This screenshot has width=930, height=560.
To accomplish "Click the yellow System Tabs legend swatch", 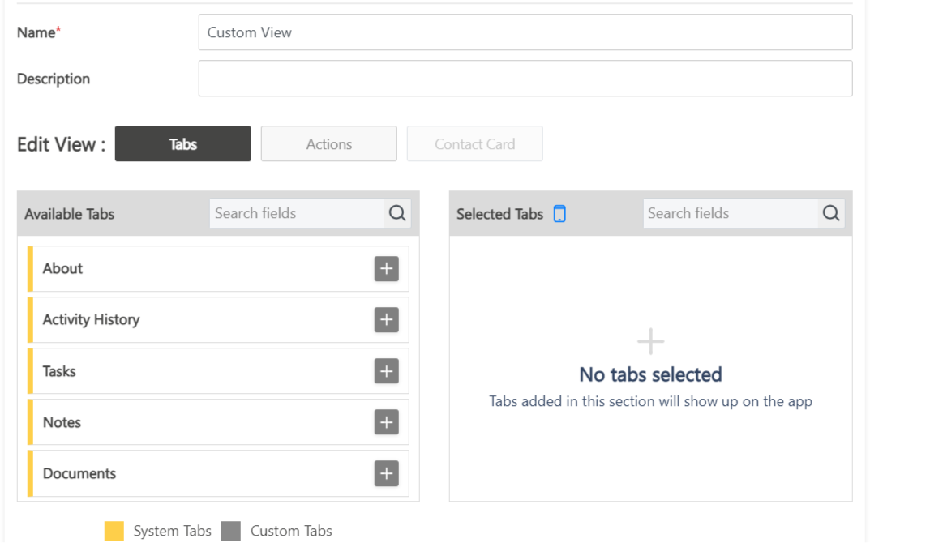I will coord(114,532).
